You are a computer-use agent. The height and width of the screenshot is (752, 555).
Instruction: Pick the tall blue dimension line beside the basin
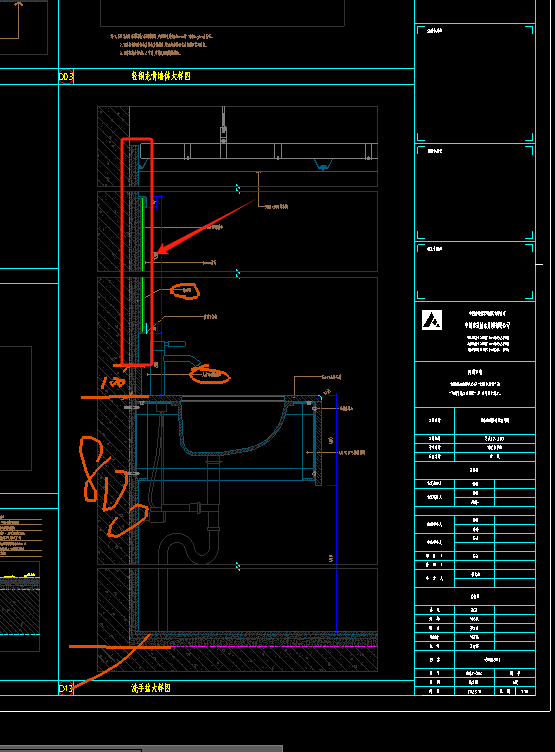tap(336, 512)
